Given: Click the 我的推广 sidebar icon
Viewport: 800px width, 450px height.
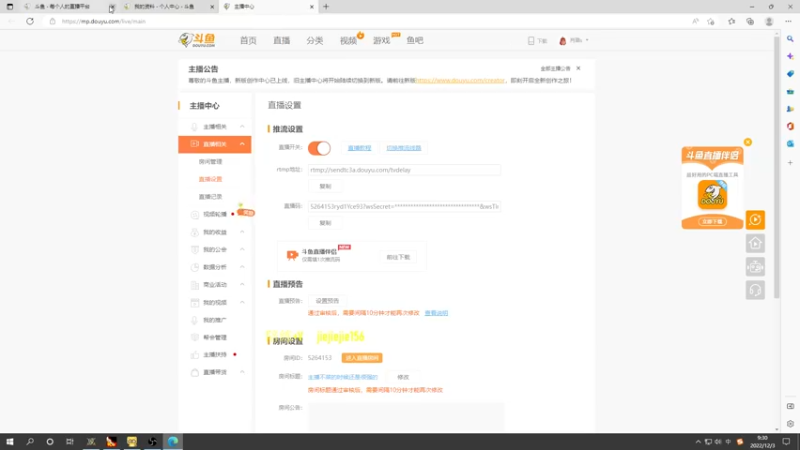Looking at the screenshot, I should coord(194,320).
